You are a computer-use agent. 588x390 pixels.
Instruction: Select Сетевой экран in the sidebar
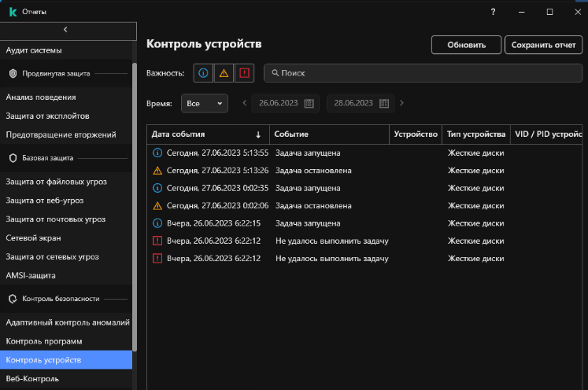33,237
